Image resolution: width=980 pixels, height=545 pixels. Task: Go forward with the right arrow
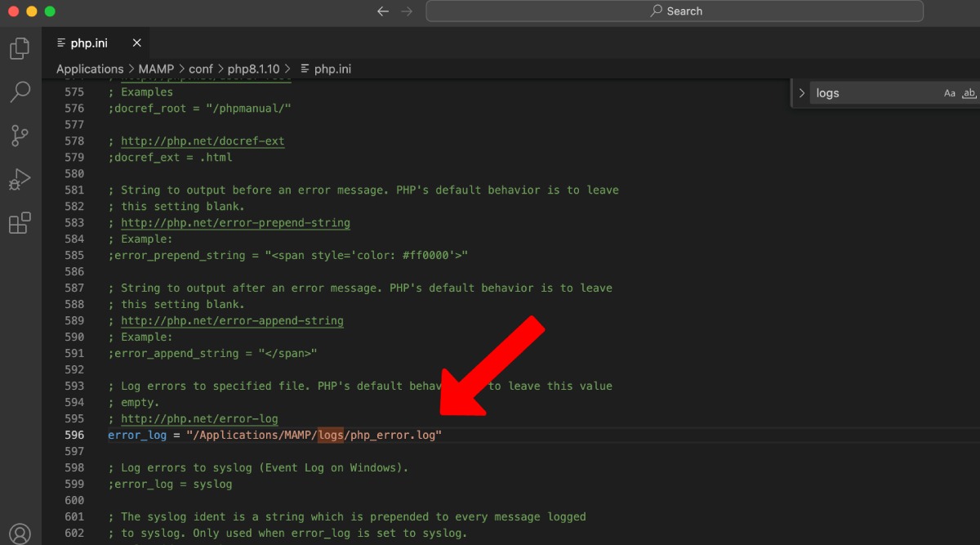point(407,11)
